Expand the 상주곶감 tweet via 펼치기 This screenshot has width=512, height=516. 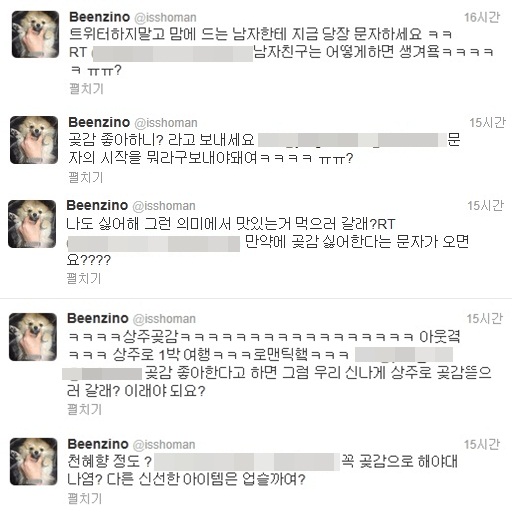coord(84,409)
